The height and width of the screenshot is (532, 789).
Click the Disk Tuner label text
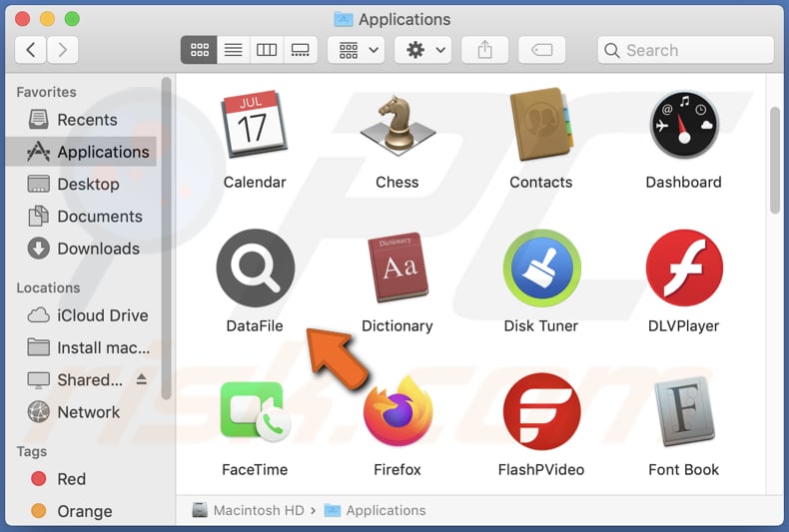click(541, 325)
